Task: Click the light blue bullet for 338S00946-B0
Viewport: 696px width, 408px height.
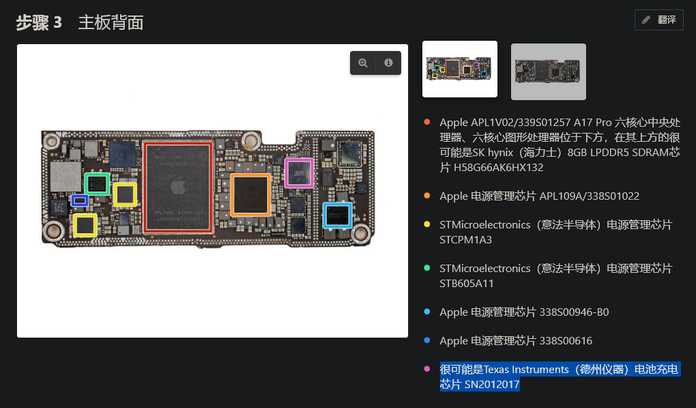Action: click(427, 312)
